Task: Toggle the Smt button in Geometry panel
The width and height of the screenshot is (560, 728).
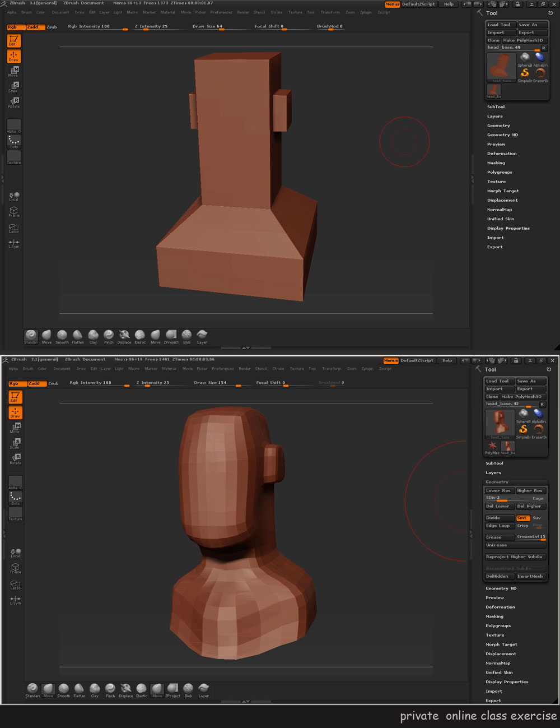Action: pos(522,518)
